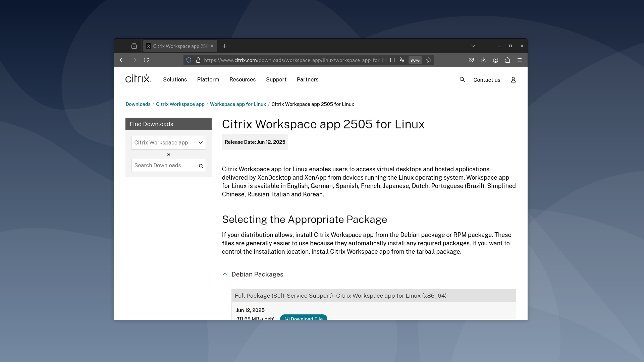
Task: Open Workspace app for Linux breadcrumb
Action: [x=238, y=104]
